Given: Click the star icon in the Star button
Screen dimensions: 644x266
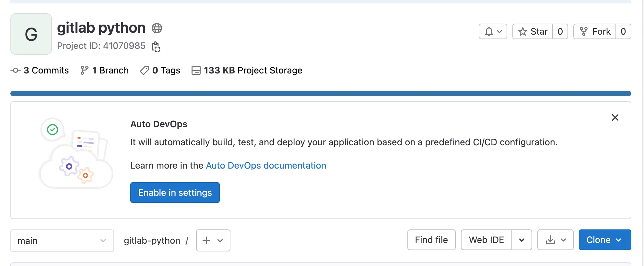Looking at the screenshot, I should click(x=522, y=31).
